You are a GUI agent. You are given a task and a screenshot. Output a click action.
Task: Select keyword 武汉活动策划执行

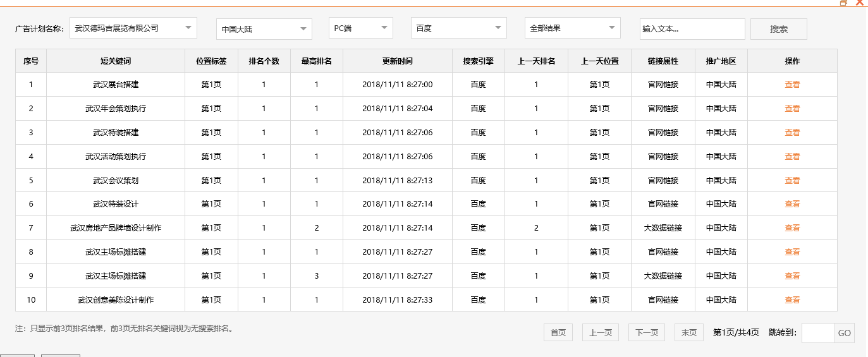[x=116, y=157]
